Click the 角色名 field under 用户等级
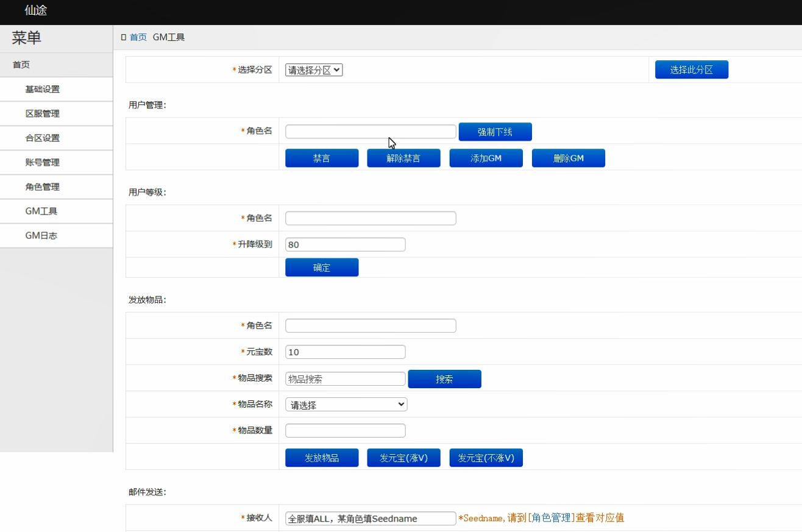This screenshot has width=802, height=532. (x=371, y=218)
